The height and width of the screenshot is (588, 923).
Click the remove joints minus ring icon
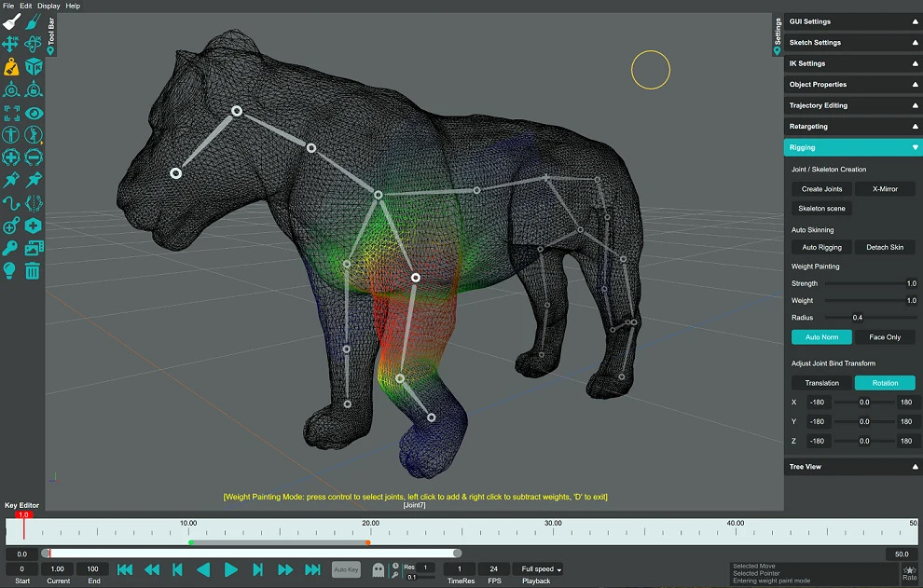34,157
